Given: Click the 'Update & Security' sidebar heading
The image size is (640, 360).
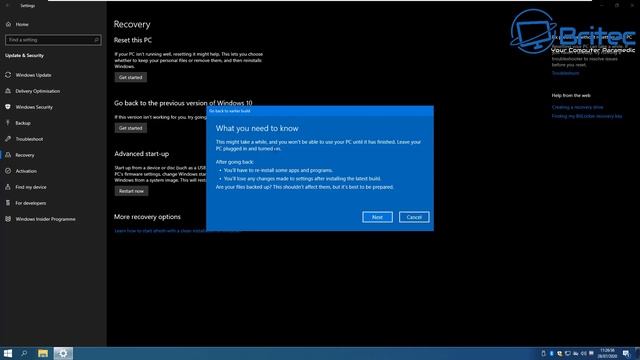Looking at the screenshot, I should click(24, 56).
